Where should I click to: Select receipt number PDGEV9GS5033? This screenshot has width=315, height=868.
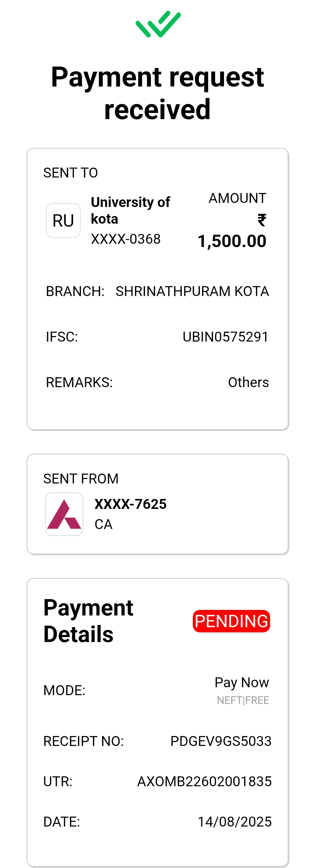tap(221, 741)
